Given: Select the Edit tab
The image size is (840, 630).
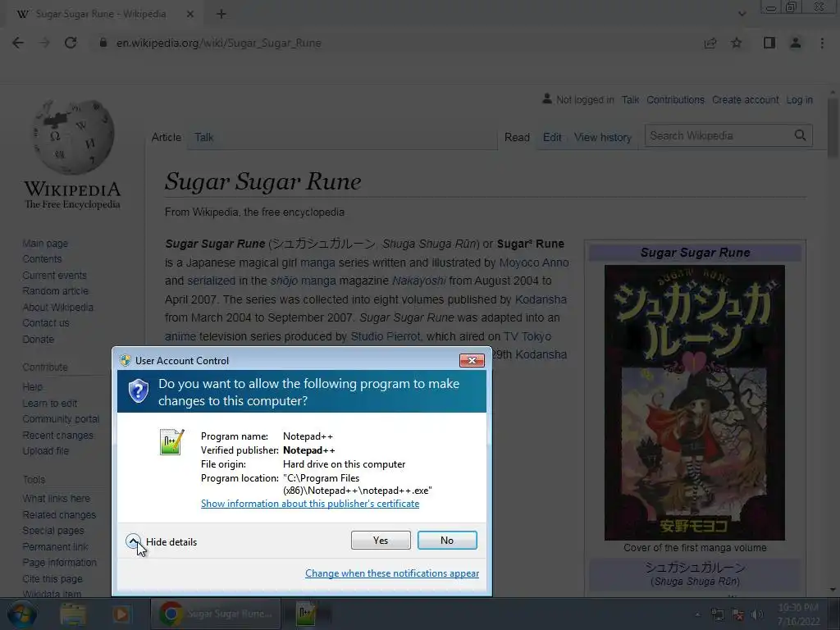Looking at the screenshot, I should click(552, 137).
